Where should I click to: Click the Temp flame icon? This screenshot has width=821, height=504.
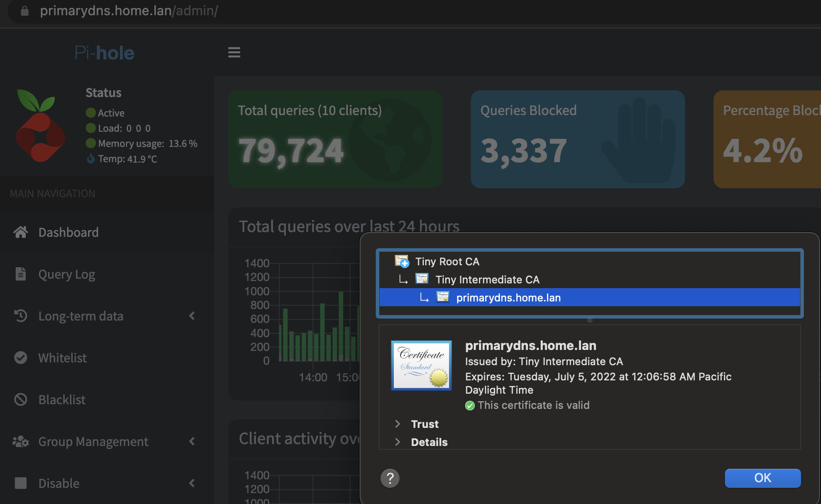(x=91, y=158)
